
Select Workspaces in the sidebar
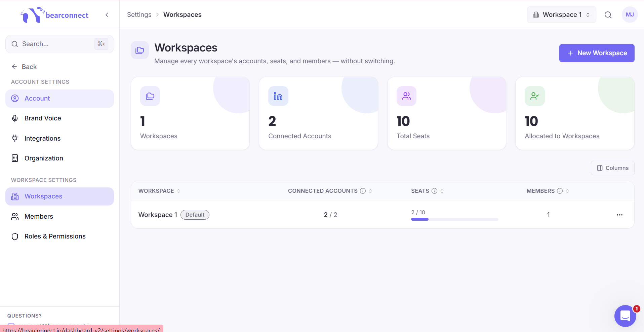click(x=59, y=196)
